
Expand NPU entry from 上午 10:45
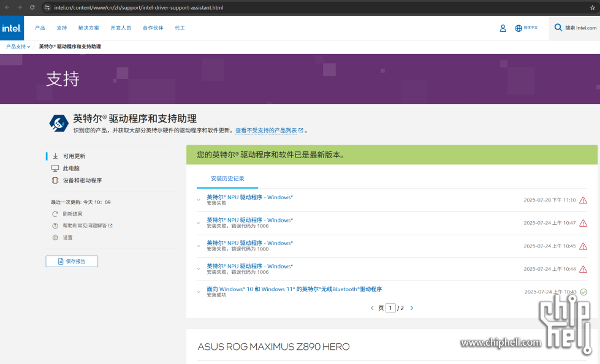199,246
